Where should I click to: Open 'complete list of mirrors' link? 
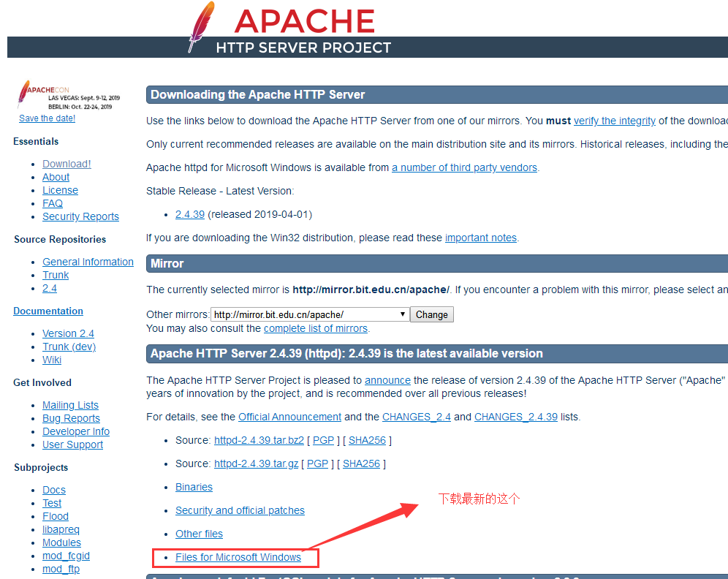316,328
